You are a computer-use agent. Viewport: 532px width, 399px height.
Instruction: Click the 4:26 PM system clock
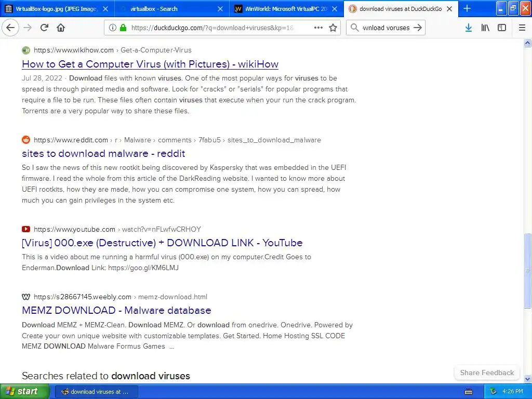click(x=513, y=392)
